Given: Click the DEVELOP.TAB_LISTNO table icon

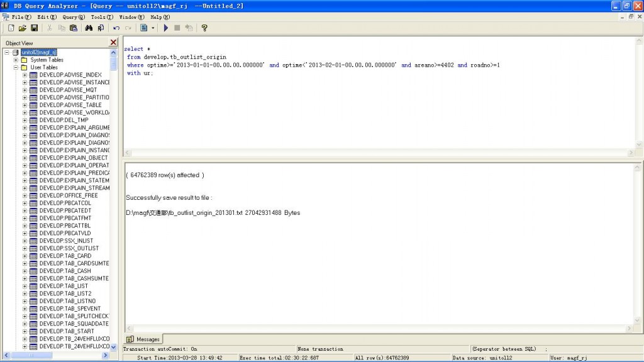Looking at the screenshot, I should coord(33,301).
